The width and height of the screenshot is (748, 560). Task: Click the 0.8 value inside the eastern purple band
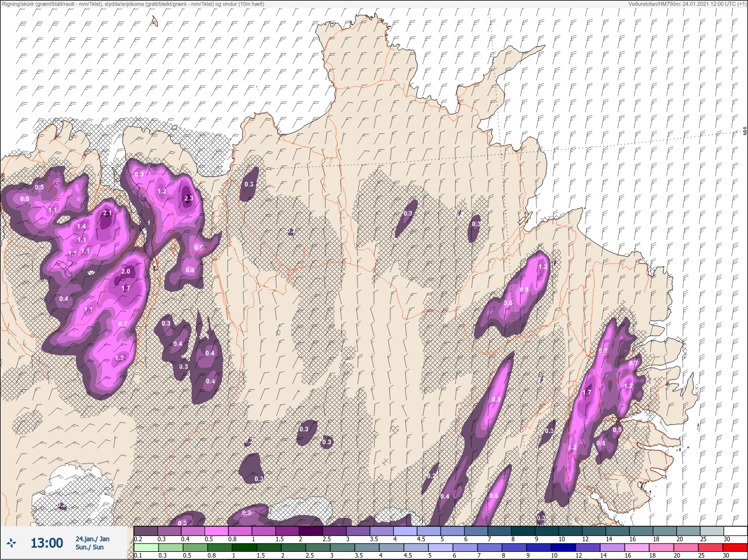click(524, 290)
